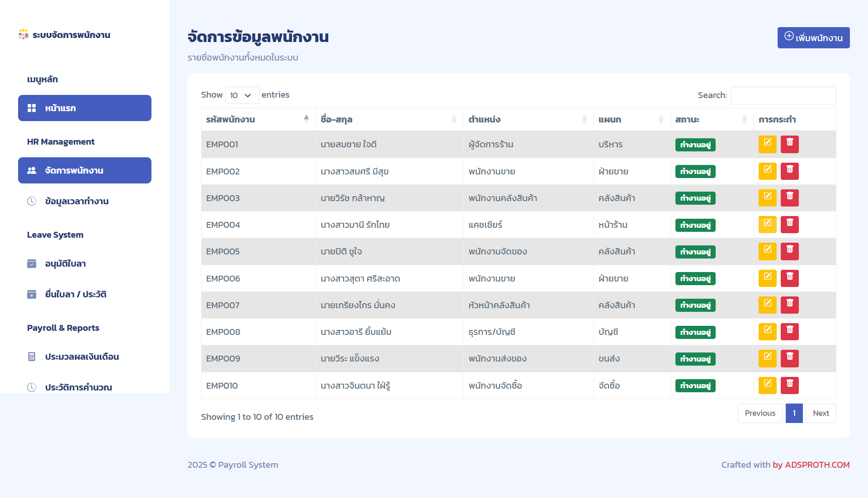Focus the Search input field

click(x=783, y=95)
